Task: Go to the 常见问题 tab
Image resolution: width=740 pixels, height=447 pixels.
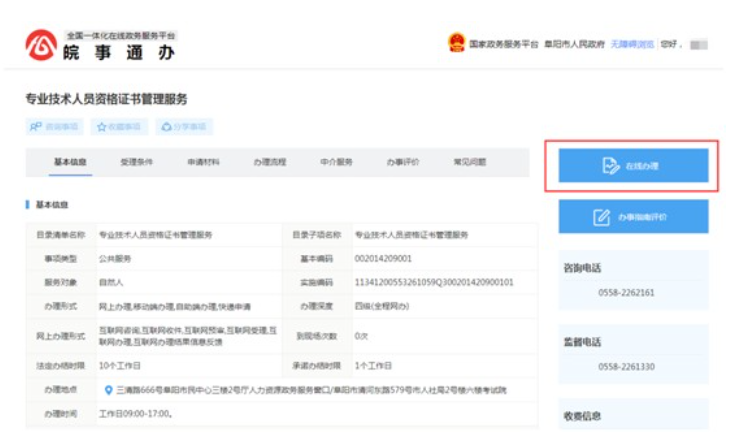Action: (x=470, y=162)
